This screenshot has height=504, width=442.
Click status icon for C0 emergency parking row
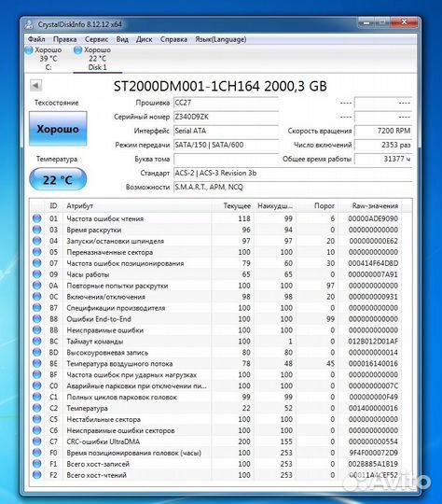[x=37, y=385]
